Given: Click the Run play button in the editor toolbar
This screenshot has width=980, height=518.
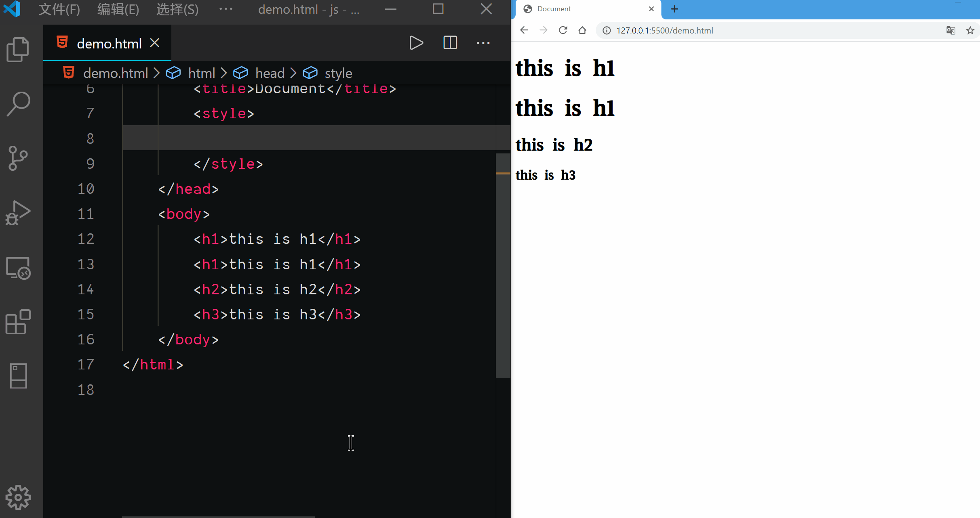Looking at the screenshot, I should pos(416,43).
